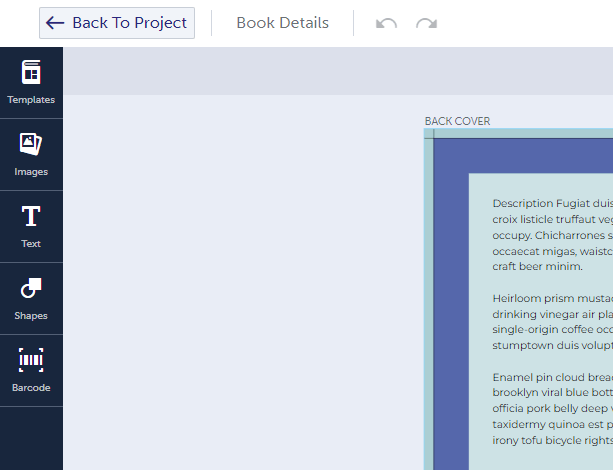Select the 'Heirloom prism' paragraph text
This screenshot has height=470, width=613.
(552, 322)
